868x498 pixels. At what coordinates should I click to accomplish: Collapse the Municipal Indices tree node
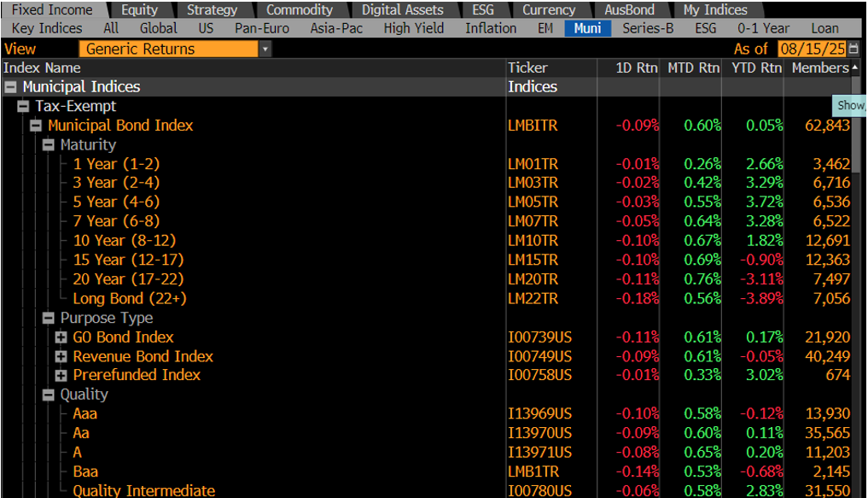tap(10, 87)
